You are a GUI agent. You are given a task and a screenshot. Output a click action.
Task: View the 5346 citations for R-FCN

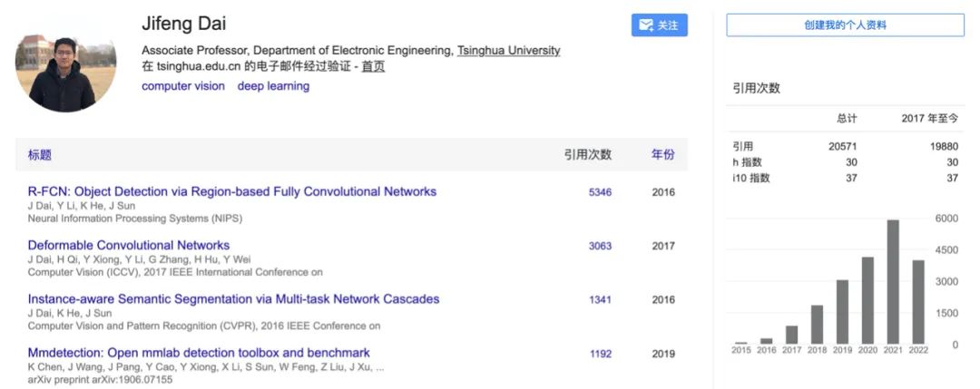click(x=600, y=192)
